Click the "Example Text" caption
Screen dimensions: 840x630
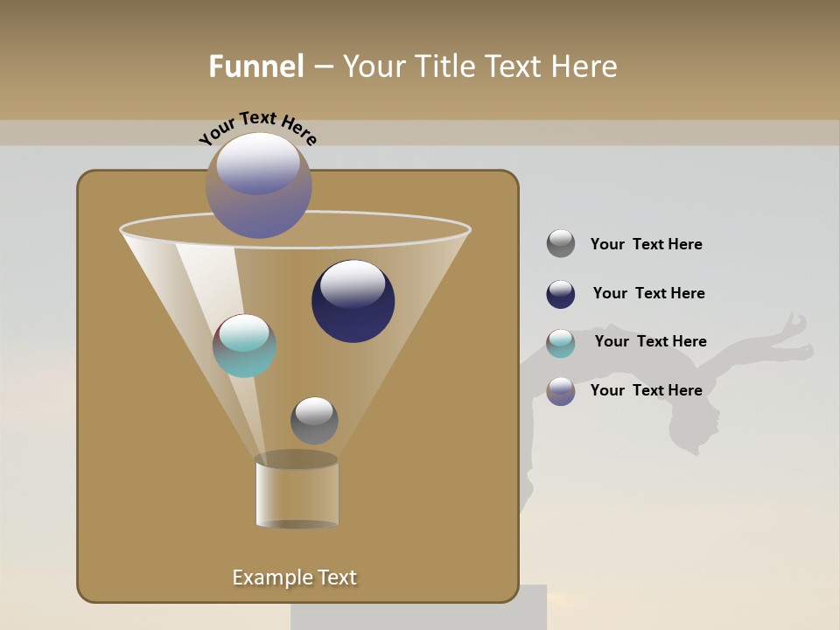click(x=295, y=577)
